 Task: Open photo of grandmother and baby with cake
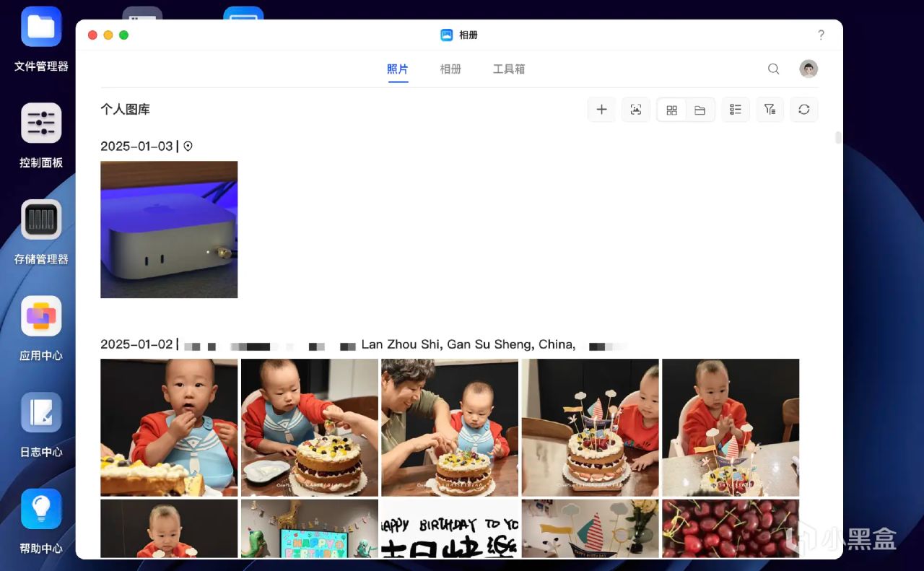tap(450, 427)
